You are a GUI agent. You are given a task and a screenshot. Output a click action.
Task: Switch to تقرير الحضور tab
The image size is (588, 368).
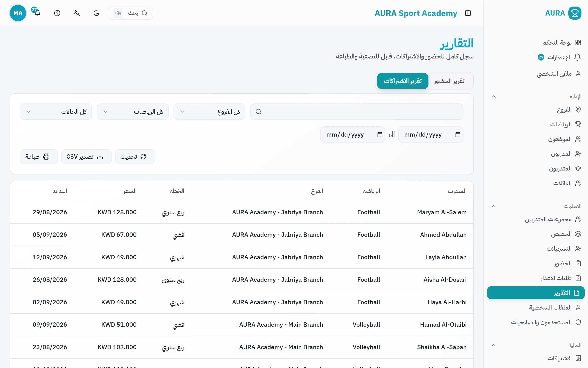449,81
